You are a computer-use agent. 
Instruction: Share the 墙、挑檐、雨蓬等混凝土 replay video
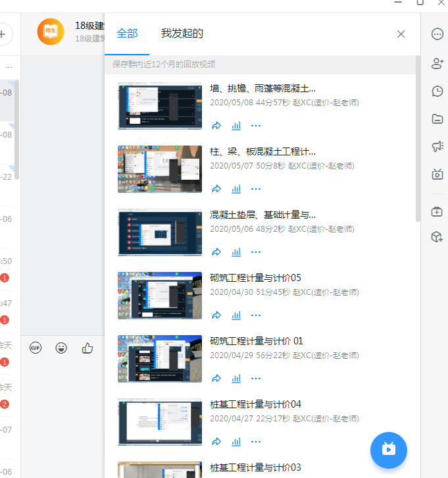(216, 126)
